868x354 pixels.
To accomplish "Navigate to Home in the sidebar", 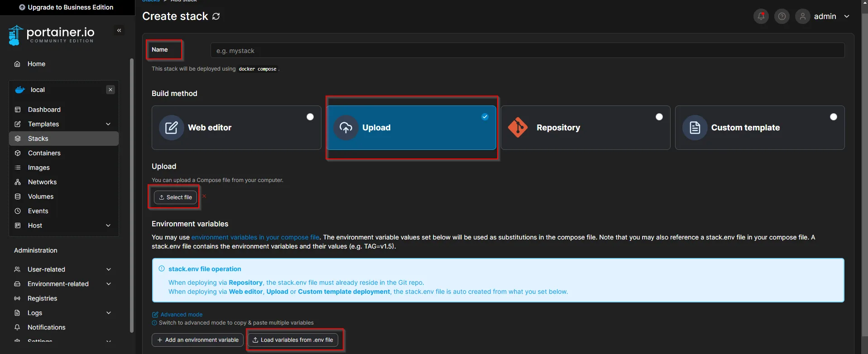I will (64, 64).
